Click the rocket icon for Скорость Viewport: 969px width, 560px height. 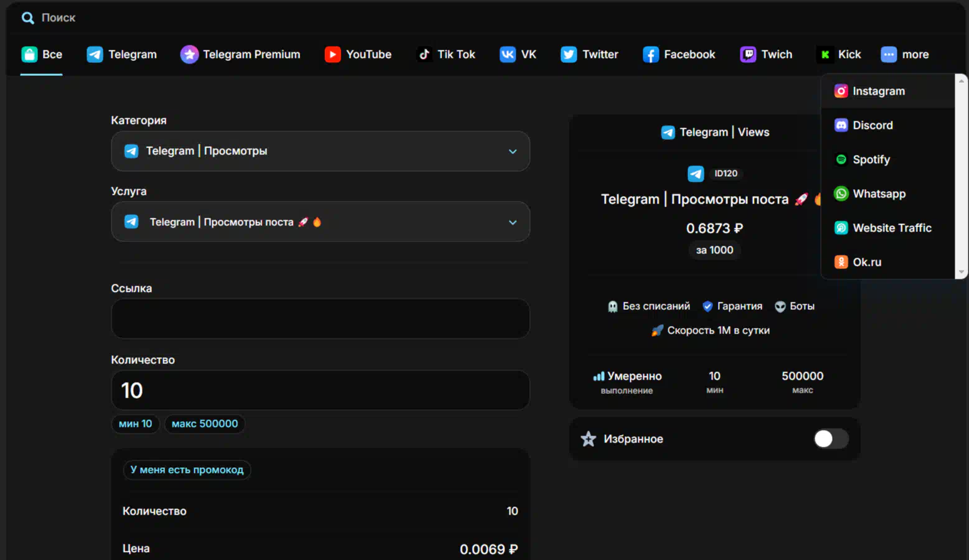(x=657, y=330)
